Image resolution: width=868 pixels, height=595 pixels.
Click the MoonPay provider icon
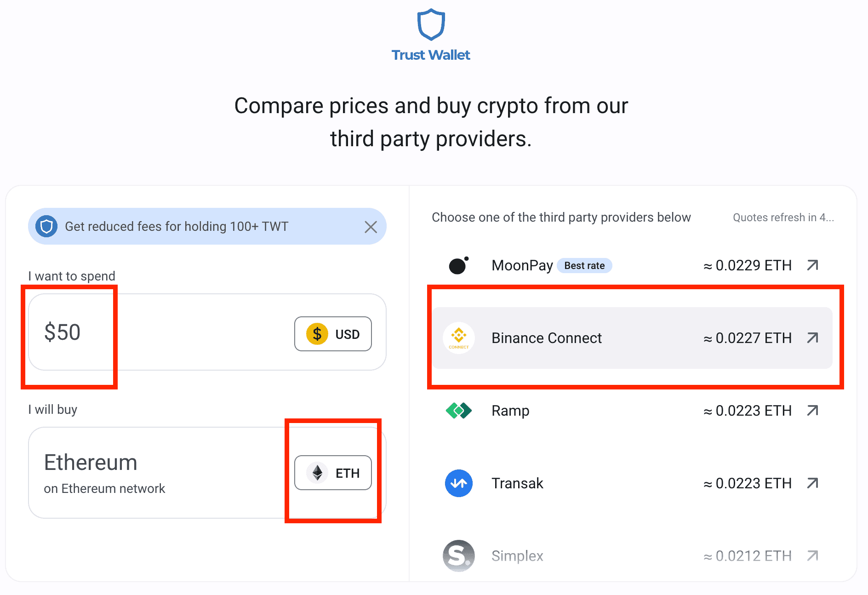pyautogui.click(x=458, y=265)
